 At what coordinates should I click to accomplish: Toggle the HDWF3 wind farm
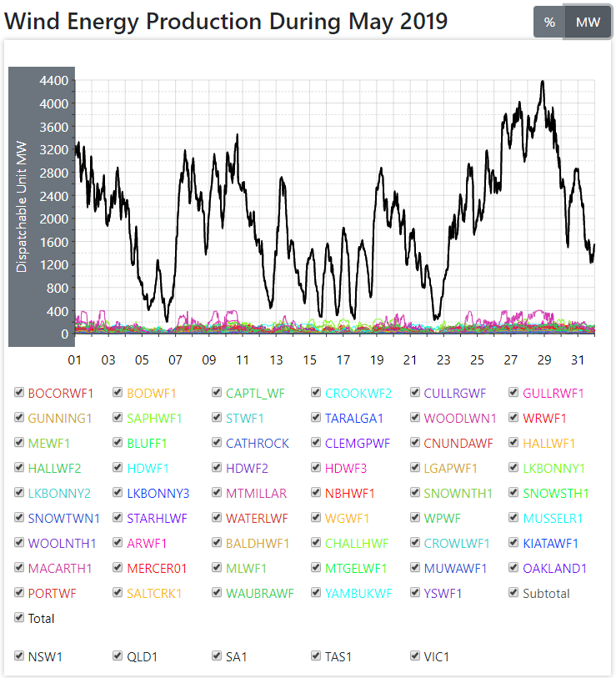318,468
